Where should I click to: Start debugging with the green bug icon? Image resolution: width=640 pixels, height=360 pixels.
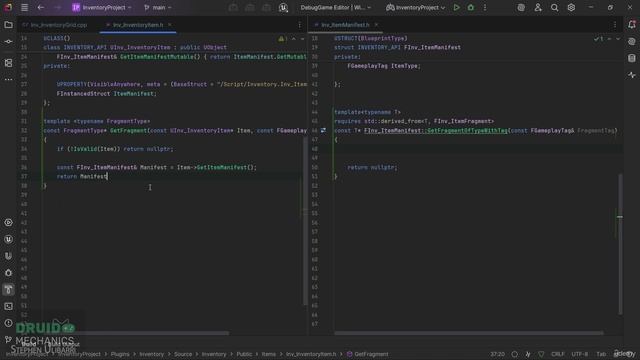471,7
